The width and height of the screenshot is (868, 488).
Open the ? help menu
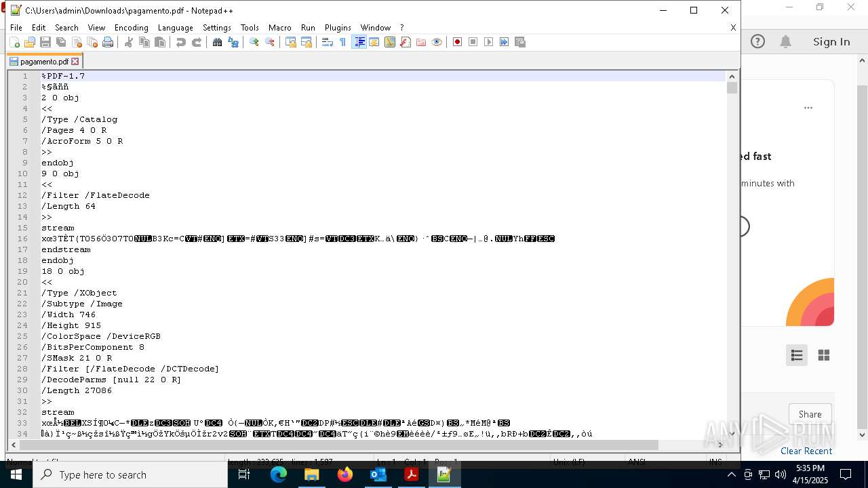[401, 28]
